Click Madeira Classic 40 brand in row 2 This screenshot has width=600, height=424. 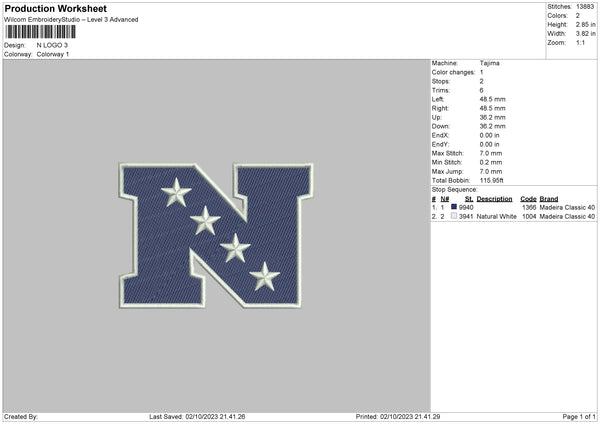point(567,217)
